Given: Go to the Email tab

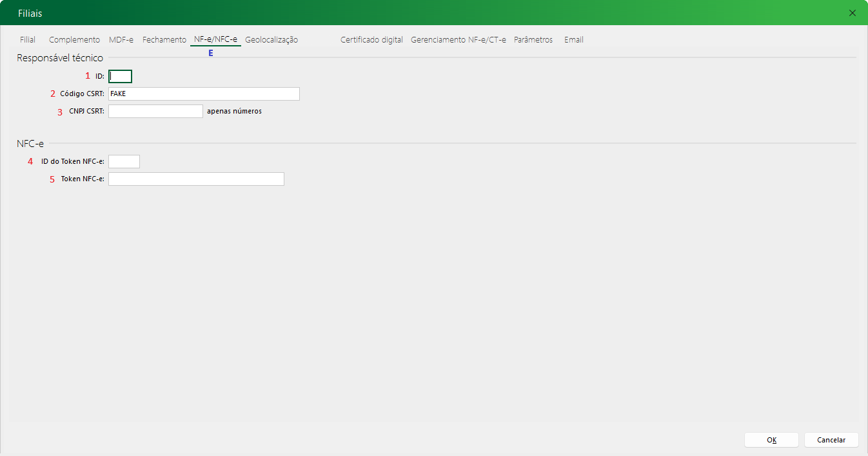Looking at the screenshot, I should [573, 40].
